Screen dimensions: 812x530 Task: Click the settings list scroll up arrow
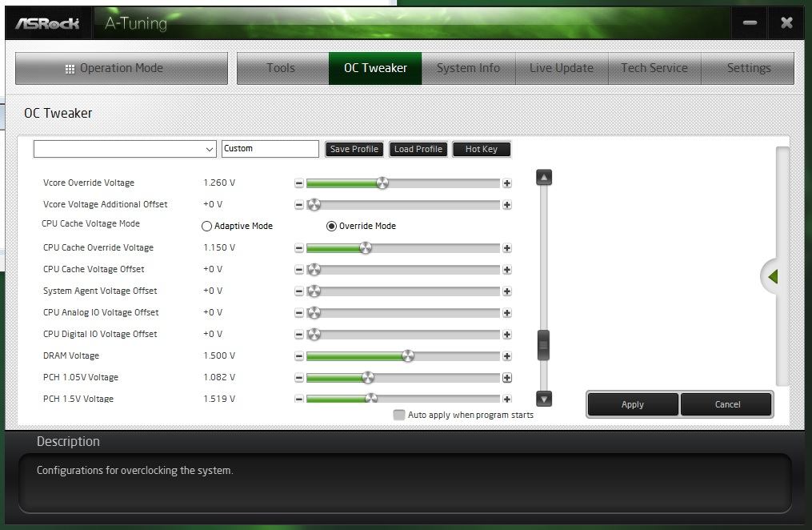coord(544,178)
